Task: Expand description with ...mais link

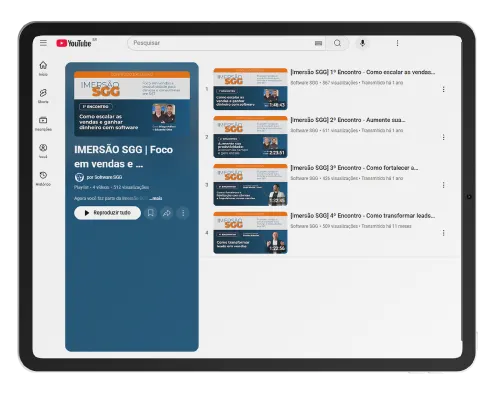Action: point(156,198)
